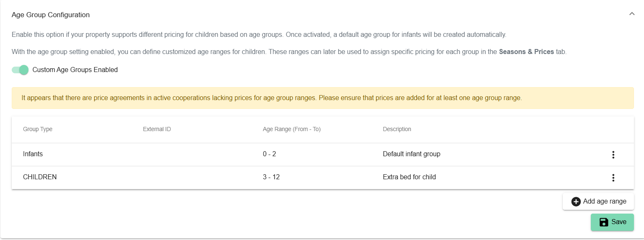Collapse the Age Group Configuration chevron
Image resolution: width=644 pixels, height=240 pixels.
[632, 14]
